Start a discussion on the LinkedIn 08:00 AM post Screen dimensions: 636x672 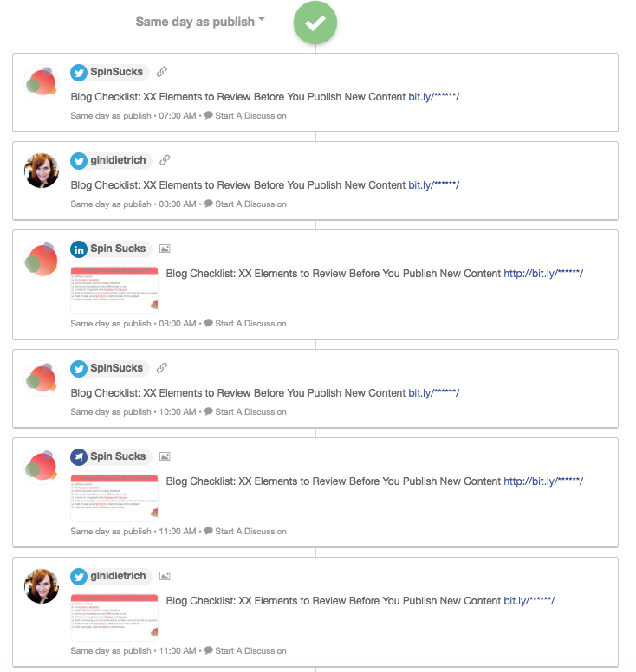[x=245, y=324]
